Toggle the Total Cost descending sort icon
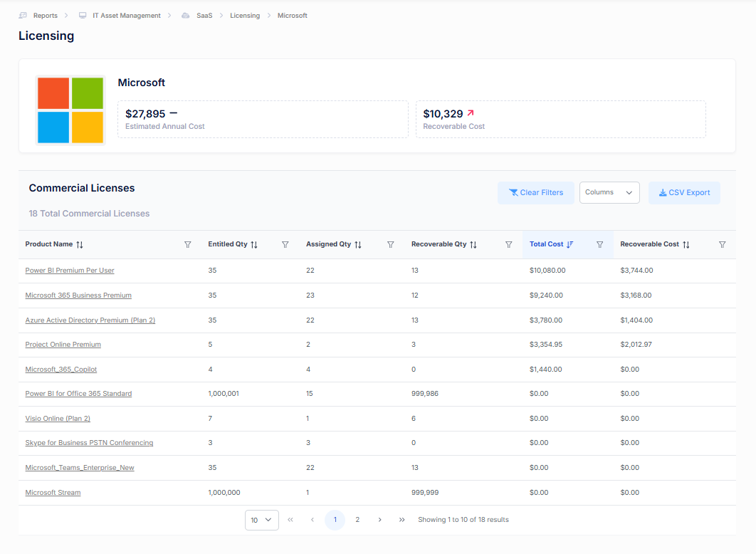The image size is (756, 554). tap(569, 244)
